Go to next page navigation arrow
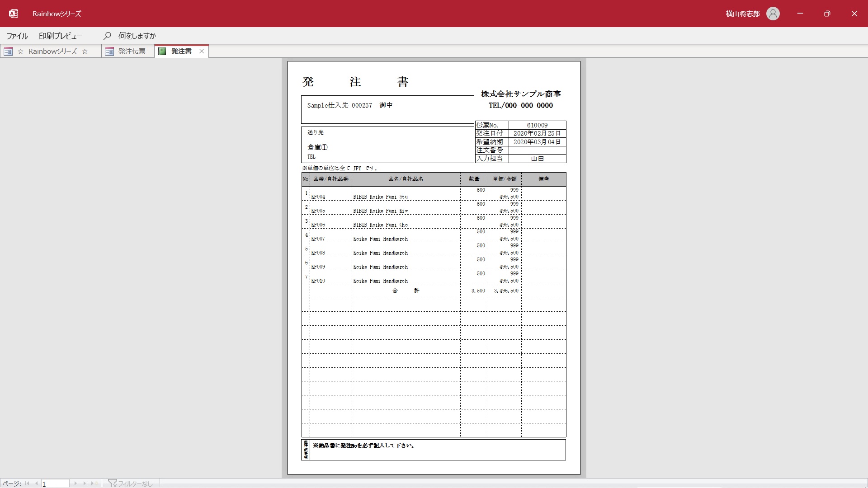The height and width of the screenshot is (488, 868). pos(75,483)
